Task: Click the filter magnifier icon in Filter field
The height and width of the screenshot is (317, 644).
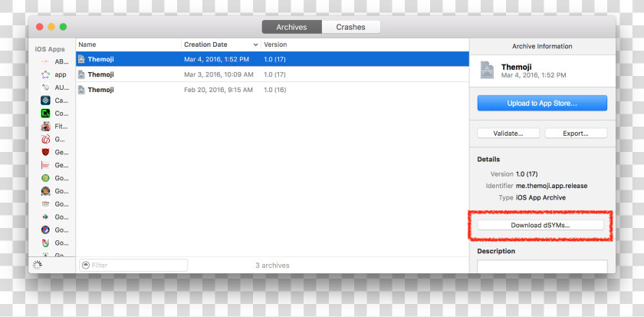Action: click(x=86, y=266)
